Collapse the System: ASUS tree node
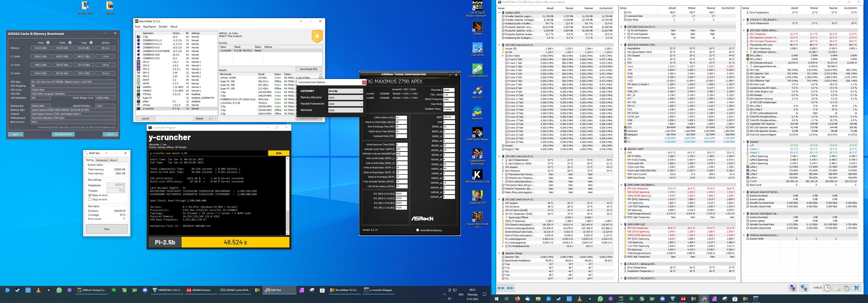This screenshot has width=868, height=303. [x=499, y=12]
